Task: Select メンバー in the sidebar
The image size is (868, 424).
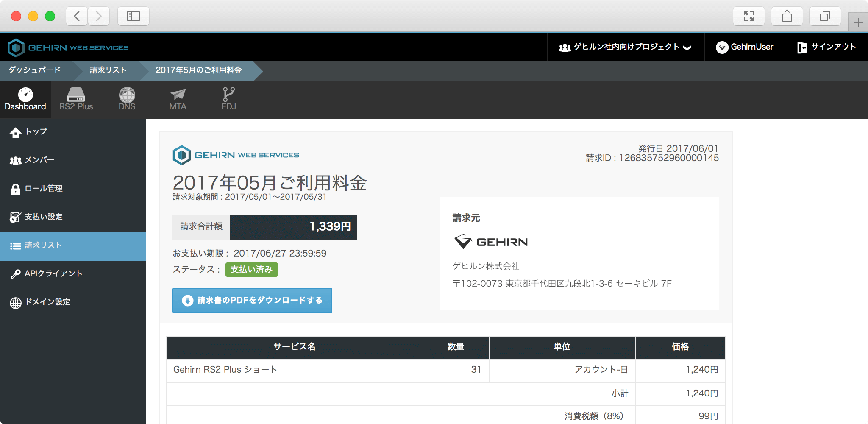Action: [39, 160]
